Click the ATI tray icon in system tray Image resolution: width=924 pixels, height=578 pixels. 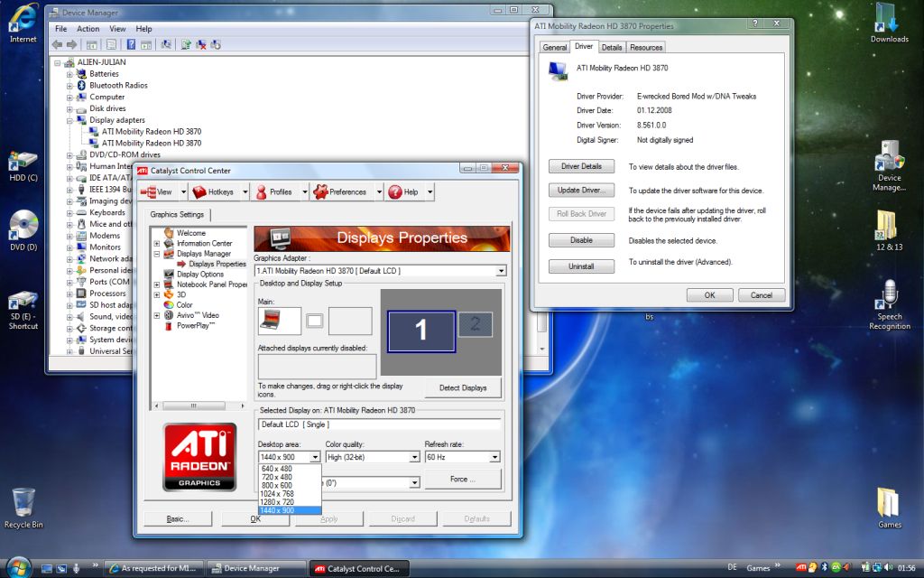[x=801, y=567]
